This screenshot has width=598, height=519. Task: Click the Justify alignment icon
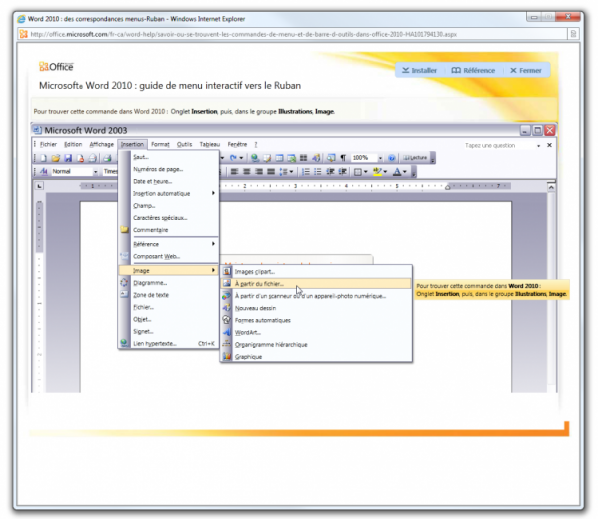(x=271, y=172)
